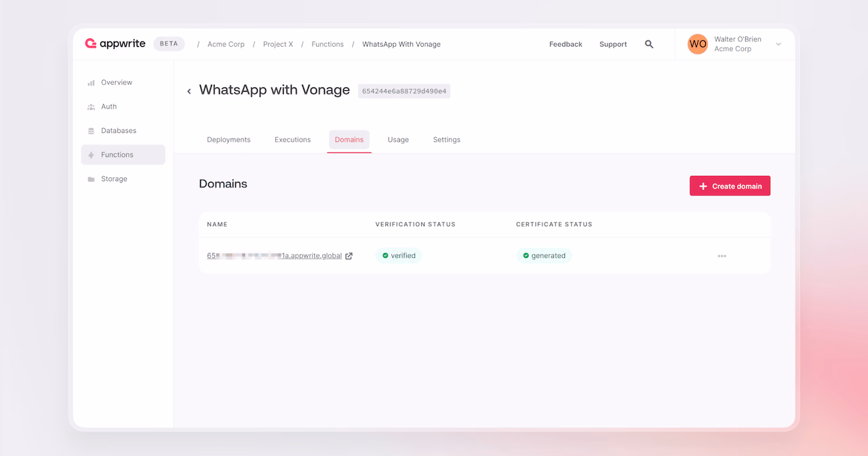Select the Domains tab

tap(349, 140)
